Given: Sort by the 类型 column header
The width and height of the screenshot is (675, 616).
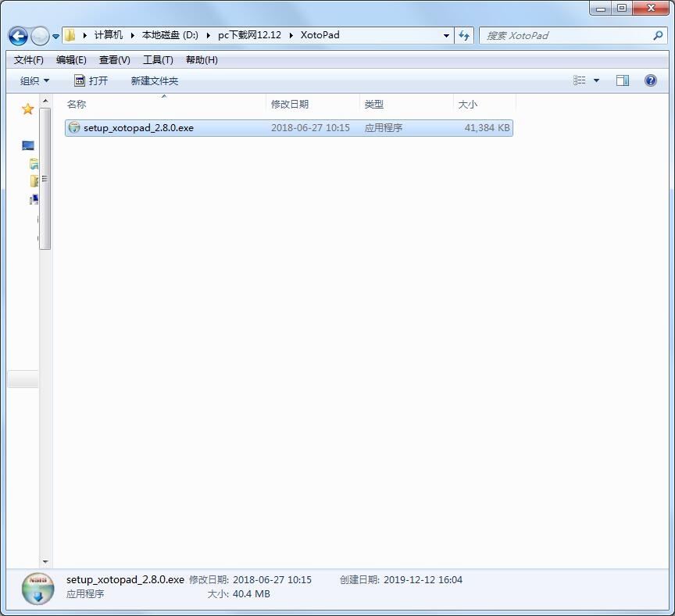Looking at the screenshot, I should 406,104.
